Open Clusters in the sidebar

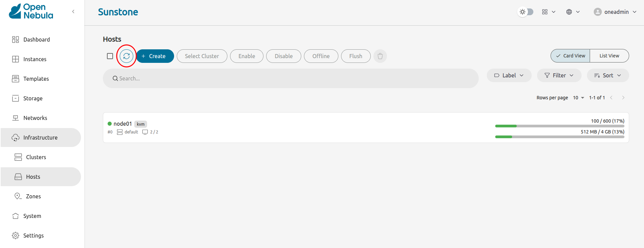tap(36, 157)
